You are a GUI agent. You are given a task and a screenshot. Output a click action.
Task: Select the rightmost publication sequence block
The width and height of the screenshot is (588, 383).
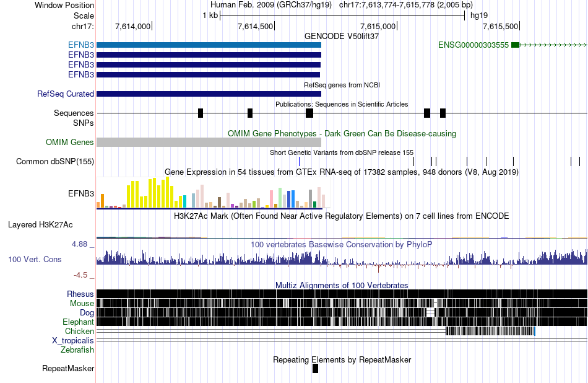coord(443,113)
